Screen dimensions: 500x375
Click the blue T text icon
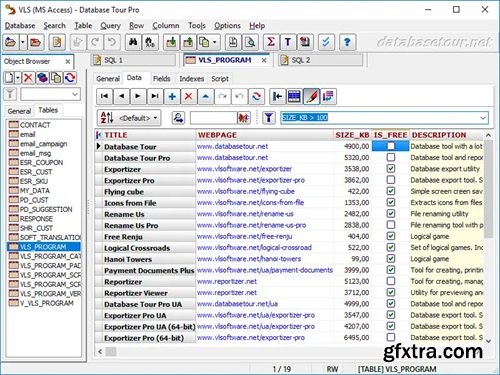point(288,42)
